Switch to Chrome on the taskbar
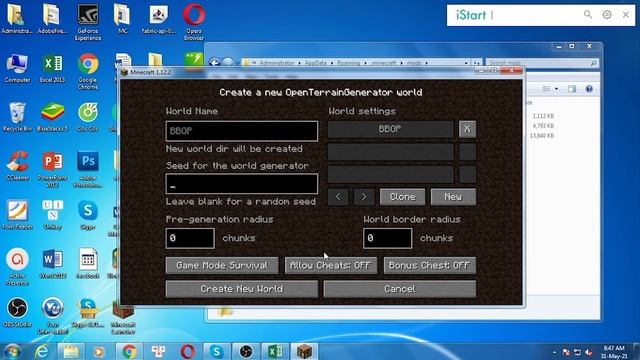The image size is (640, 360). [x=129, y=352]
